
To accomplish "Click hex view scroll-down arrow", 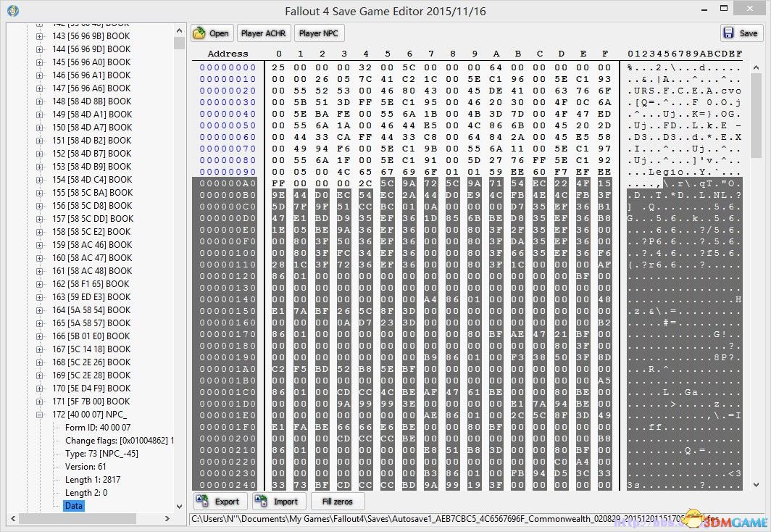I will point(757,485).
